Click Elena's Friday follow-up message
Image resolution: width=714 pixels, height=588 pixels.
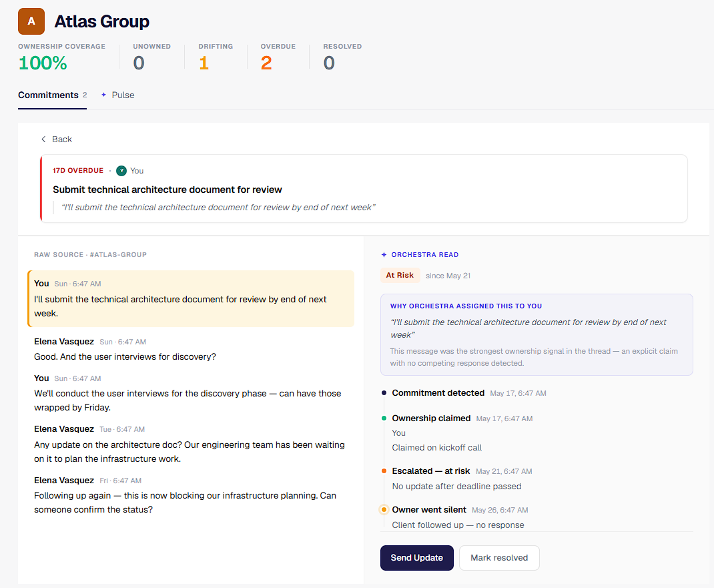pos(186,495)
